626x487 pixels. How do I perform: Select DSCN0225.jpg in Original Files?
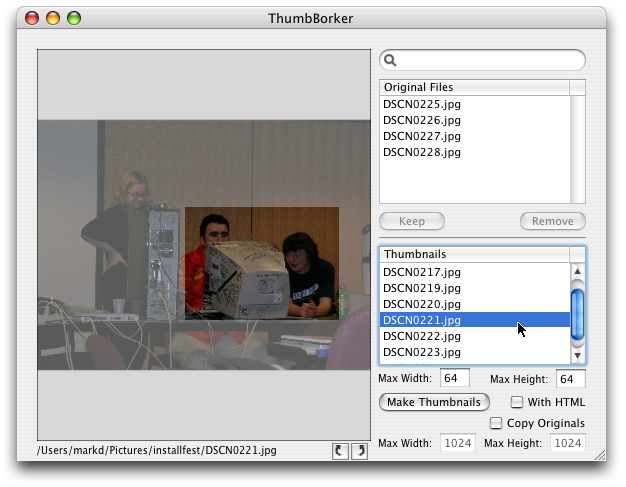(x=475, y=104)
